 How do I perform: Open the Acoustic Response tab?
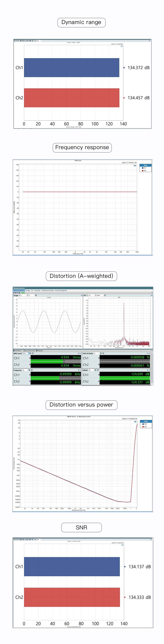click(x=61, y=290)
